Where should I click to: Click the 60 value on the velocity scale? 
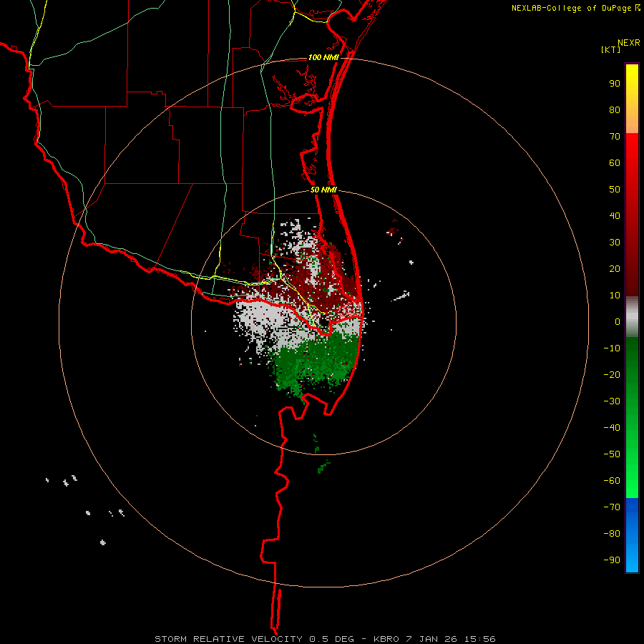[x=615, y=162]
